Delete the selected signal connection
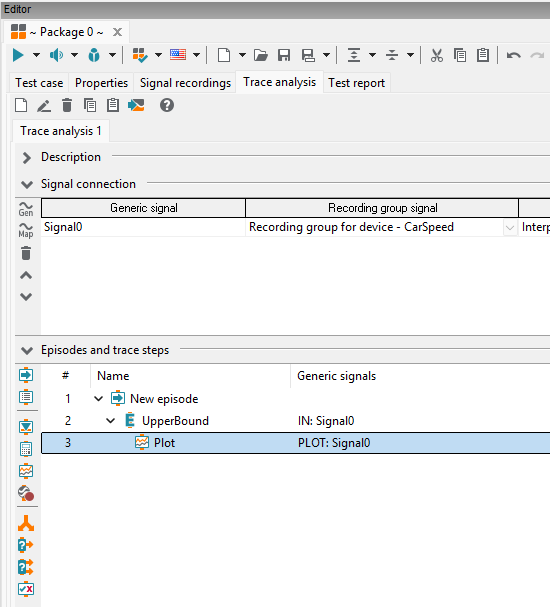Image resolution: width=550 pixels, height=607 pixels. pos(26,253)
